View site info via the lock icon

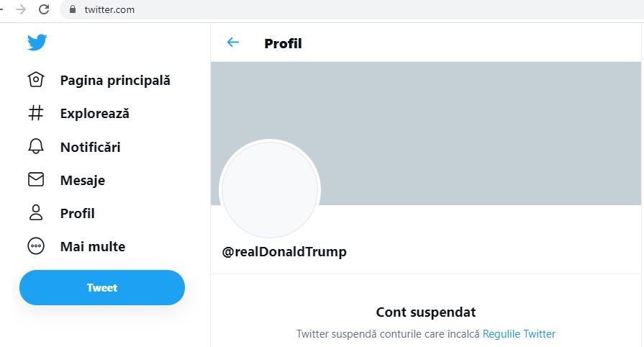click(72, 10)
